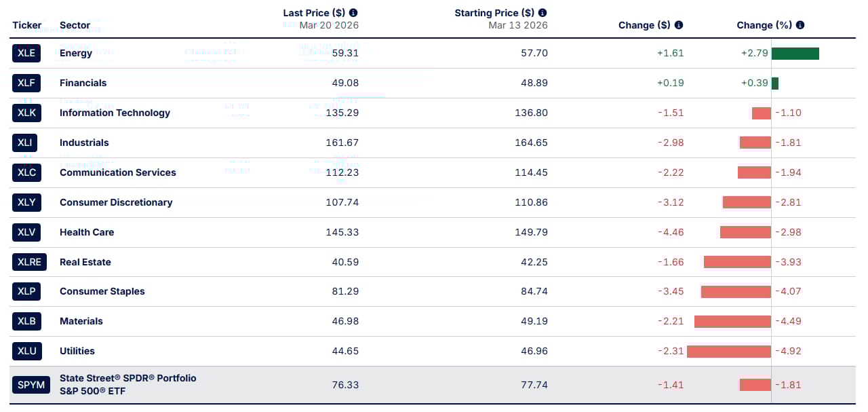Click the Change (%) column header
Image resolution: width=868 pixels, height=412 pixels.
pos(764,25)
